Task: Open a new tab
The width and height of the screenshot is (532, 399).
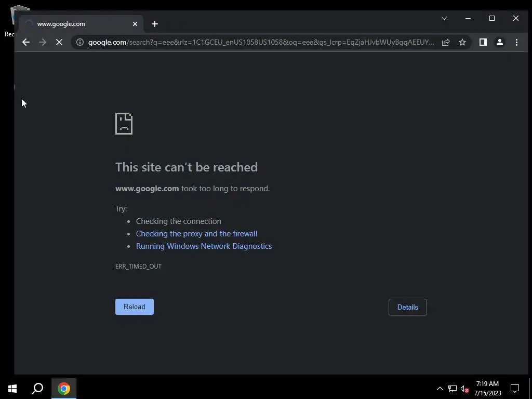Action: (x=155, y=24)
